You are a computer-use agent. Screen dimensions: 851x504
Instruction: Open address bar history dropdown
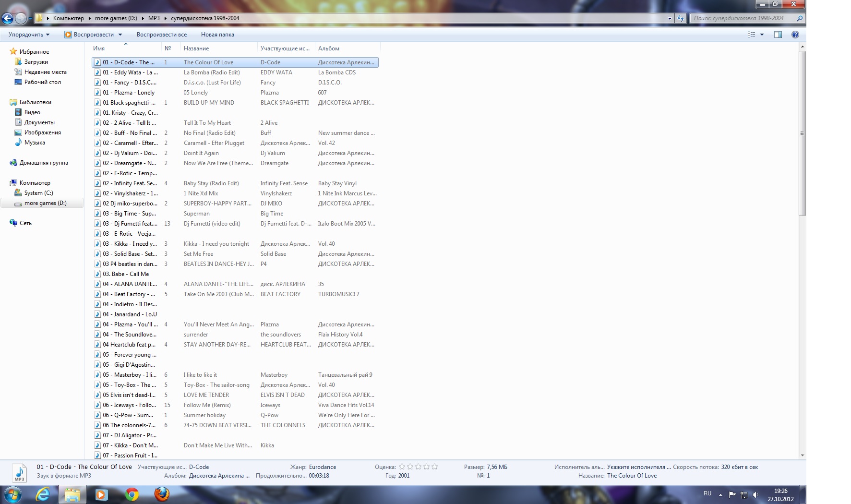pyautogui.click(x=670, y=18)
